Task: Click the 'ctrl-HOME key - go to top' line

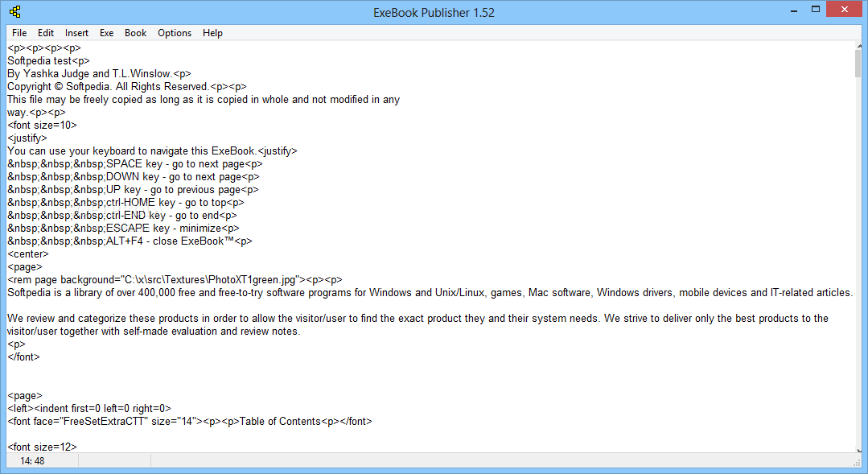Action: coord(125,202)
